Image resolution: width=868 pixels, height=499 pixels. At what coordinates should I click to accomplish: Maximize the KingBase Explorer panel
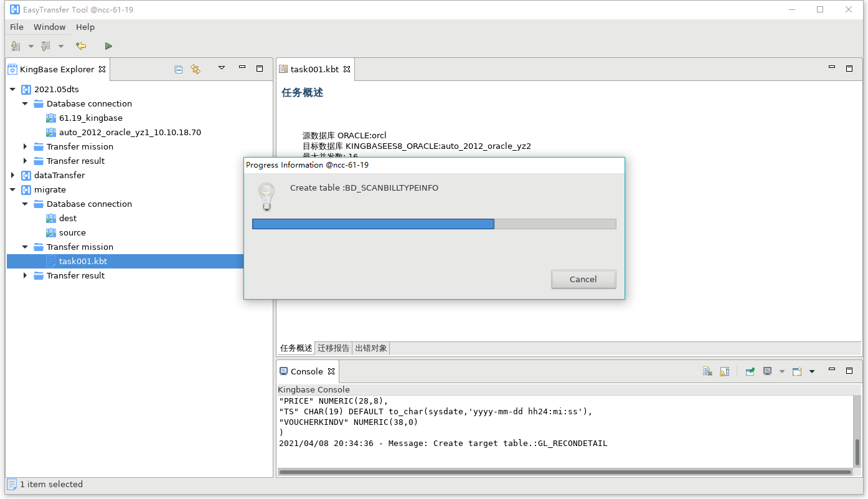[x=260, y=69]
